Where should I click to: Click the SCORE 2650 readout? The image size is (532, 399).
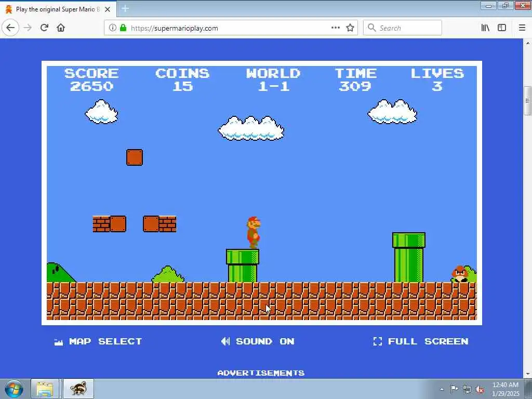click(x=91, y=80)
